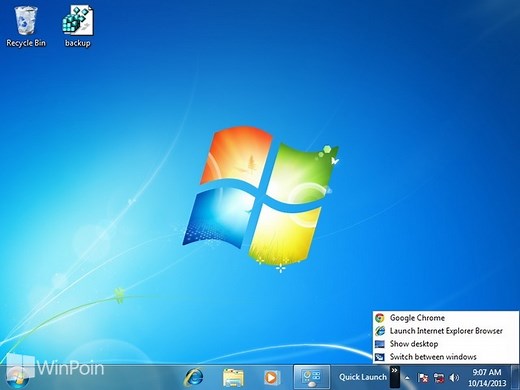Open Windows Media Player from taskbar
Image resolution: width=520 pixels, height=390 pixels.
coord(272,378)
